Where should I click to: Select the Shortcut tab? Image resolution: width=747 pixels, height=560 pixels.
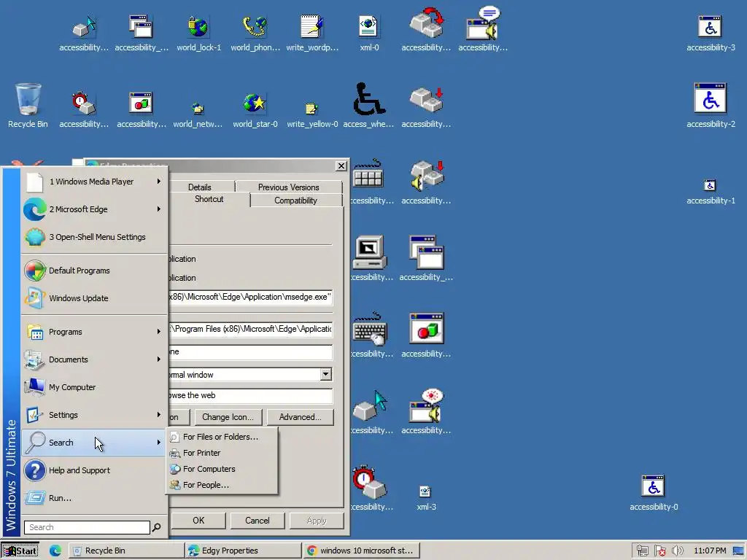(209, 199)
